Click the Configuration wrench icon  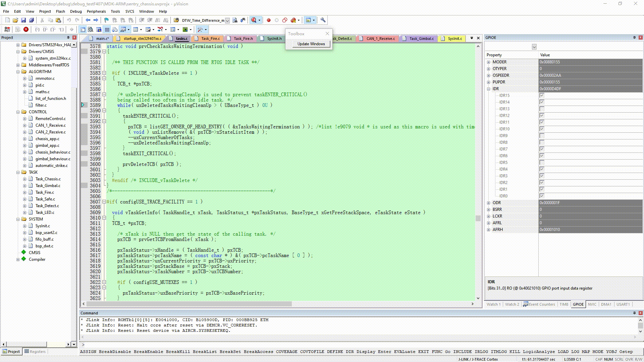pos(323,20)
